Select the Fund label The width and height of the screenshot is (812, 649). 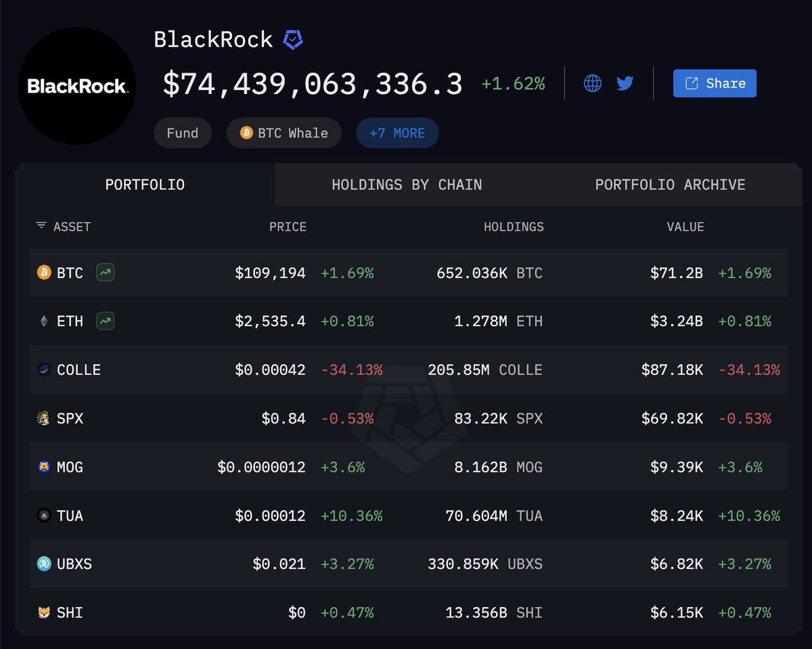click(183, 133)
